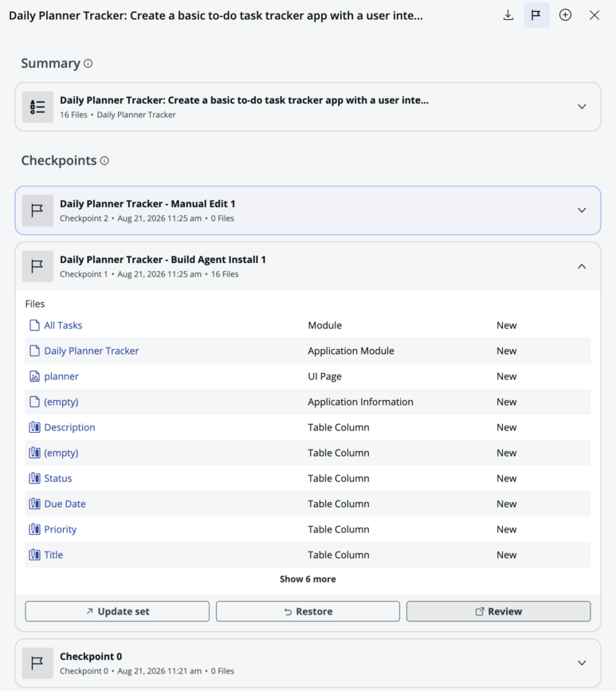Click the 'Checkpoint 2 • Aug 21, 2026 11:25 am' subtitle

131,218
